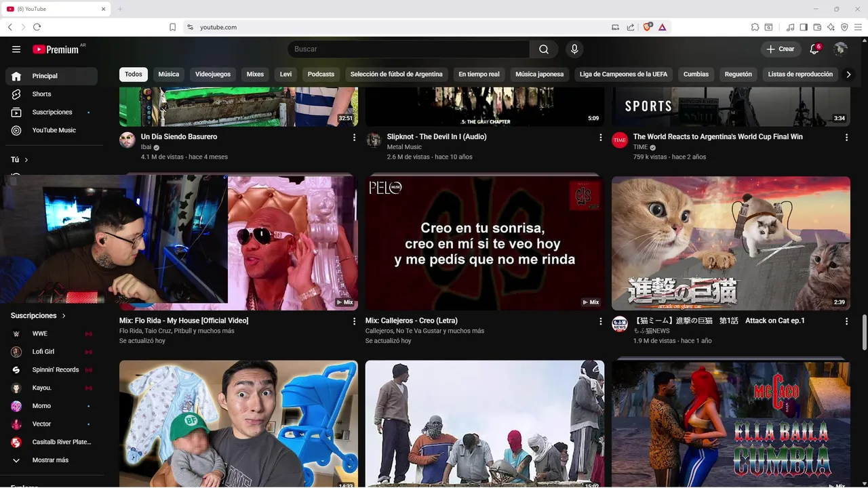Image resolution: width=868 pixels, height=488 pixels.
Task: Open options for Mix: Callejeros - Creo
Action: 600,321
